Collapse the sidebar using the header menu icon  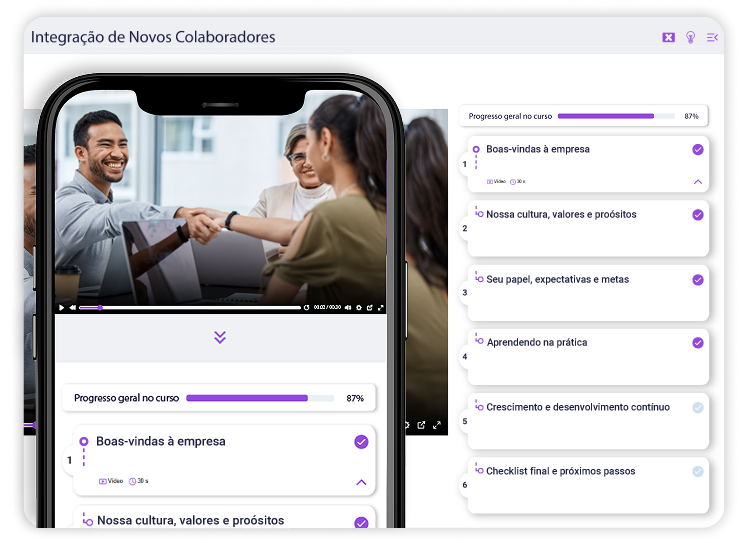pos(712,37)
